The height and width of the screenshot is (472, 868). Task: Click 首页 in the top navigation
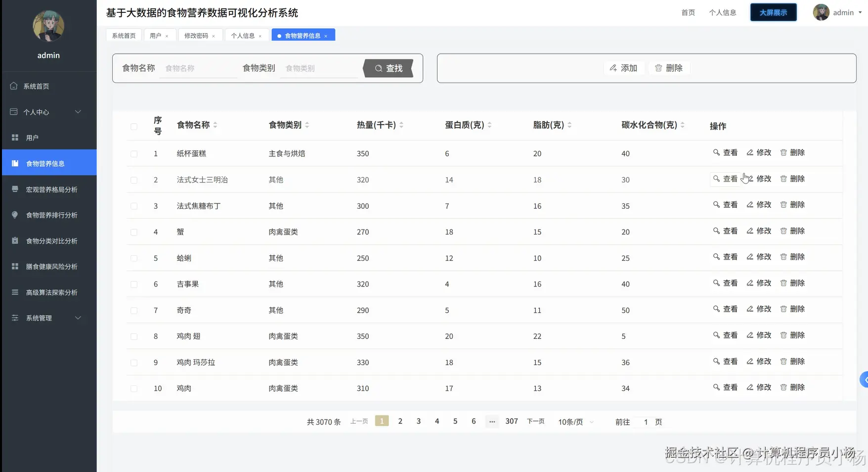[x=688, y=13]
